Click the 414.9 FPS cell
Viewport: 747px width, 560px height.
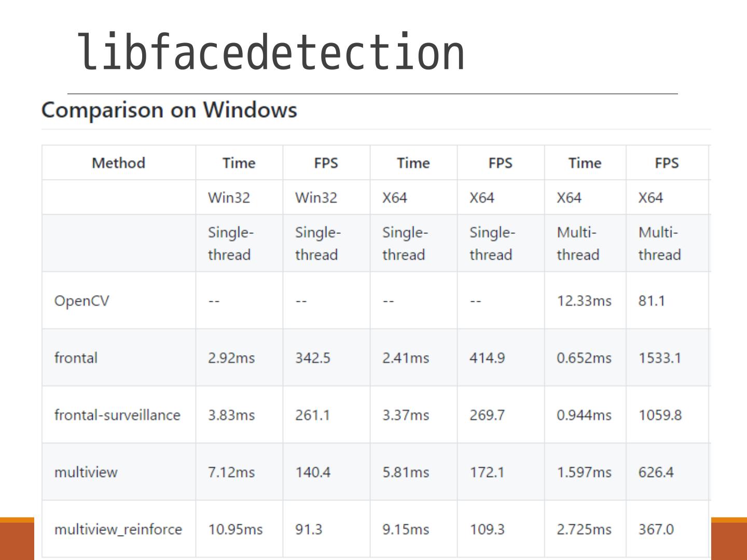coord(487,358)
